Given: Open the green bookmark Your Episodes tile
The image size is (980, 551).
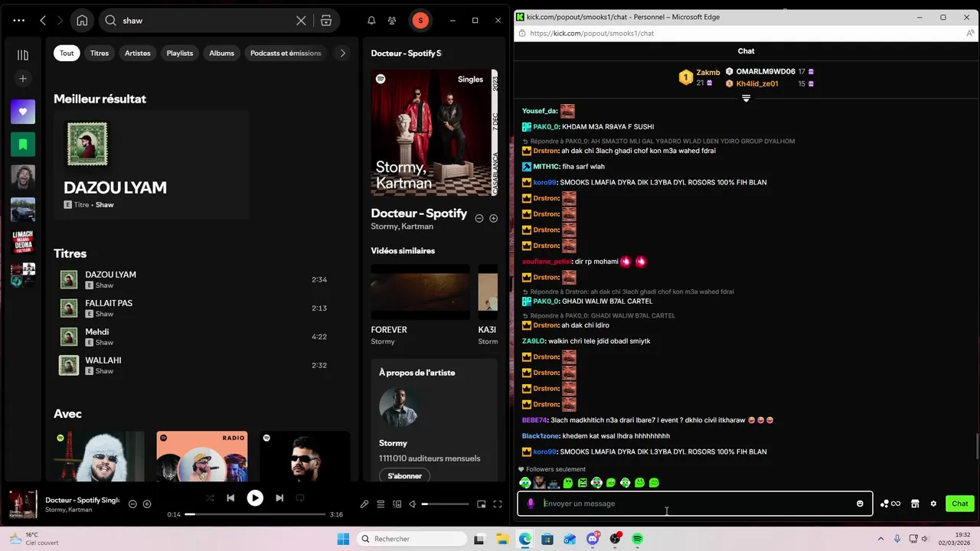Looking at the screenshot, I should click(x=23, y=144).
